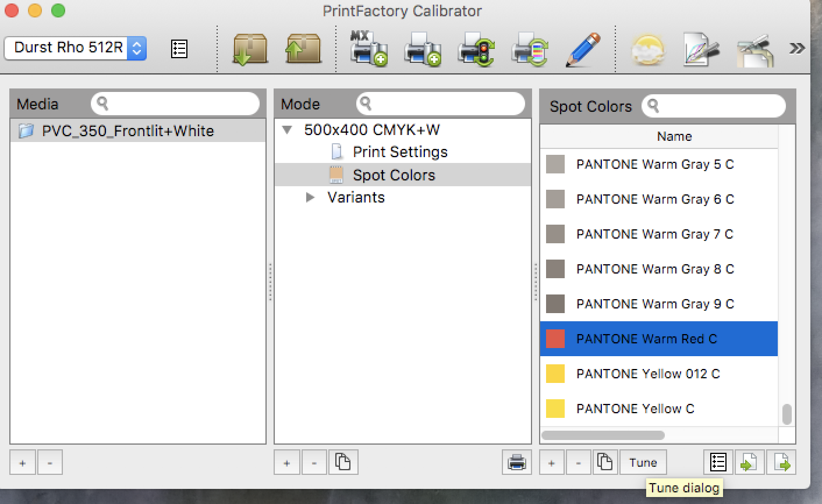Add a new media with plus button
Viewport: 822px width, 504px height.
coord(23,463)
